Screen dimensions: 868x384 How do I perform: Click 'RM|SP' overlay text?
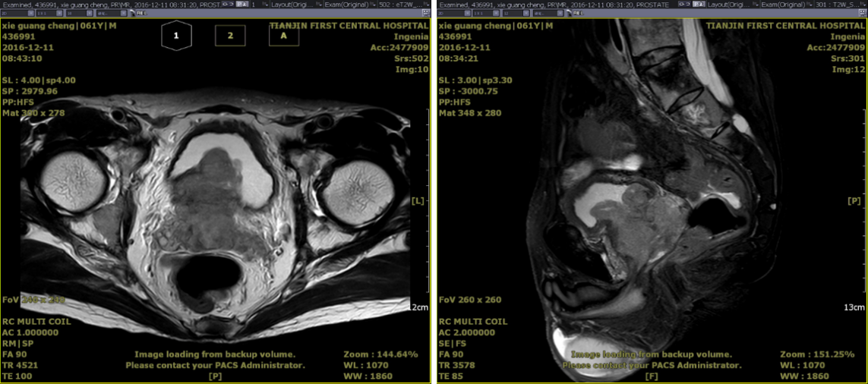tap(17, 344)
